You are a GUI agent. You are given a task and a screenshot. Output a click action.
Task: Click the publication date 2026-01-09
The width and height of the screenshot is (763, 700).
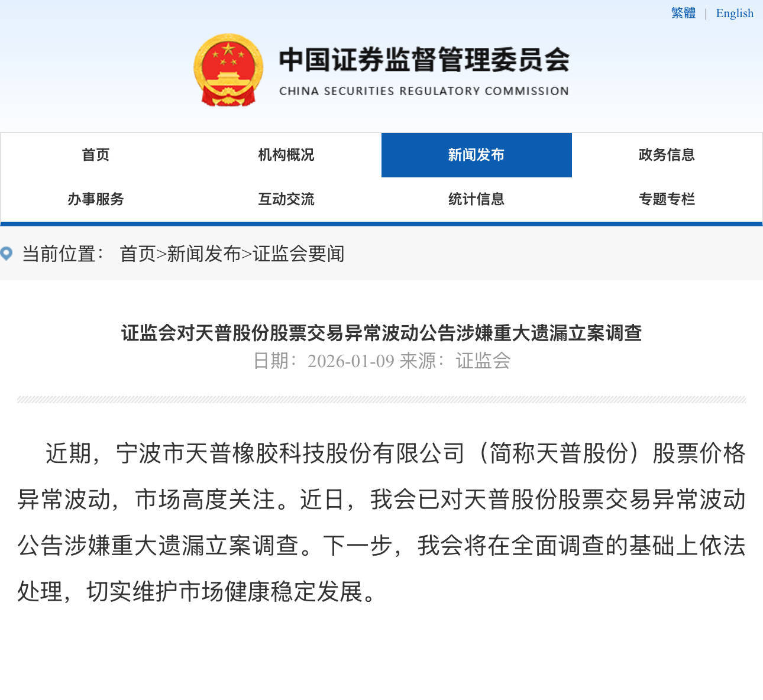(x=351, y=361)
